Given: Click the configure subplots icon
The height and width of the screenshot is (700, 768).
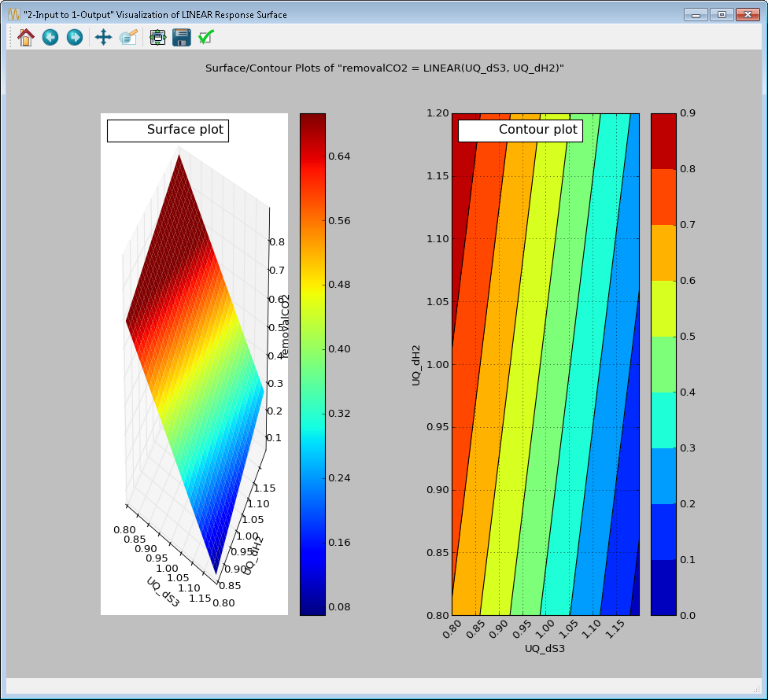Looking at the screenshot, I should tap(157, 37).
